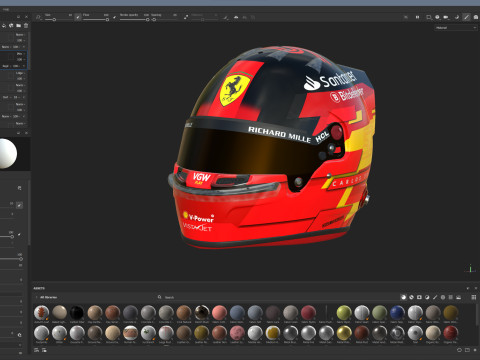Filter assets by textures grid icon
The width and height of the screenshot is (480, 360).
coord(451,297)
